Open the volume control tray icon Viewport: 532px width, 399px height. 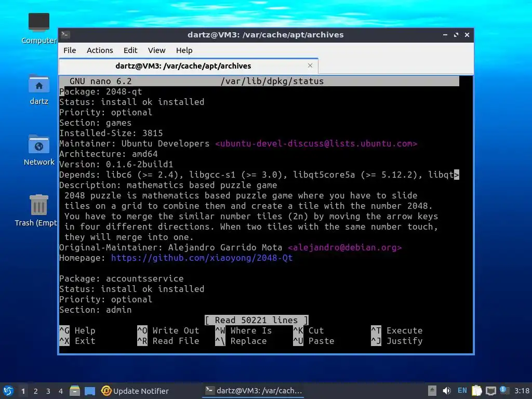[447, 391]
